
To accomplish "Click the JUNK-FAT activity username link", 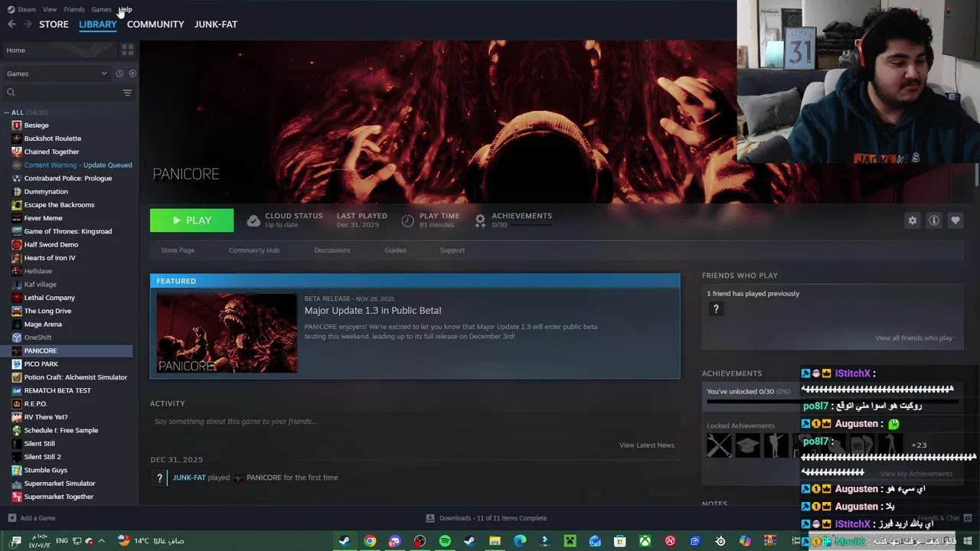I will tap(189, 478).
